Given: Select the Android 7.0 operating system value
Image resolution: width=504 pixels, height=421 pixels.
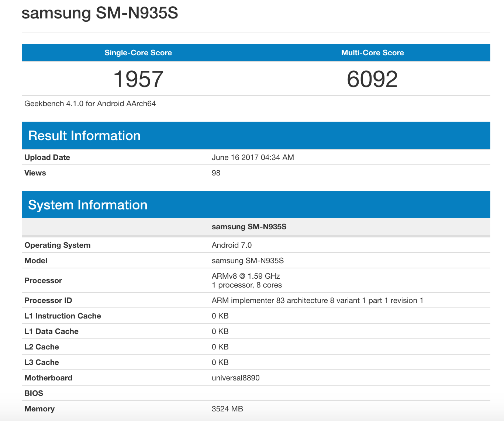Looking at the screenshot, I should (x=232, y=245).
